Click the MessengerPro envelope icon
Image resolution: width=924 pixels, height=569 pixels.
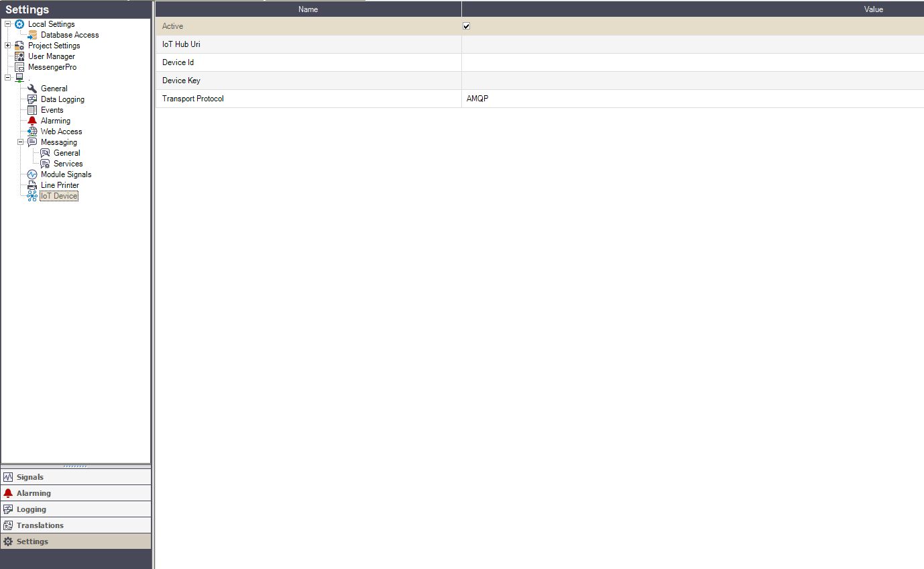19,67
